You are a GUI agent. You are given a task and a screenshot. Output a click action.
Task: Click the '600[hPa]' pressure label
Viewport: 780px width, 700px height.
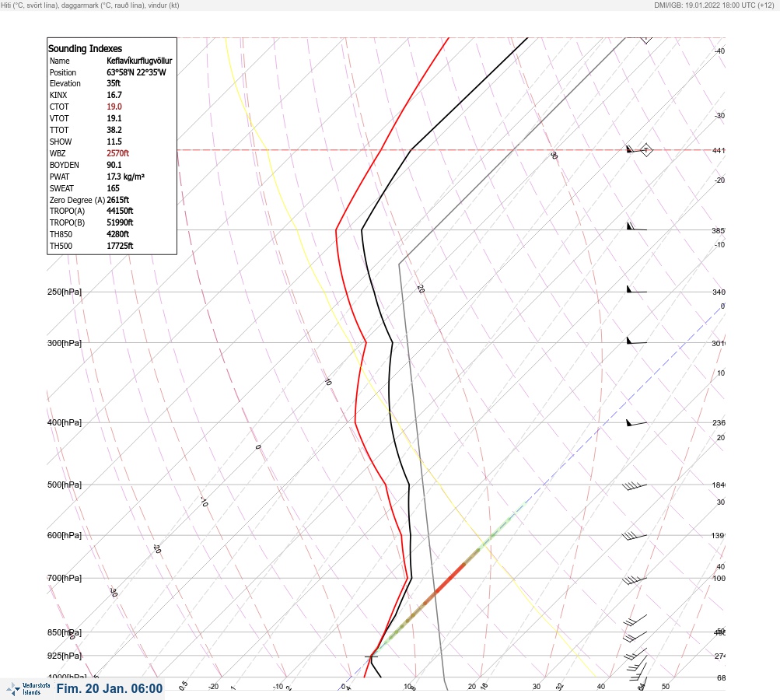click(65, 535)
